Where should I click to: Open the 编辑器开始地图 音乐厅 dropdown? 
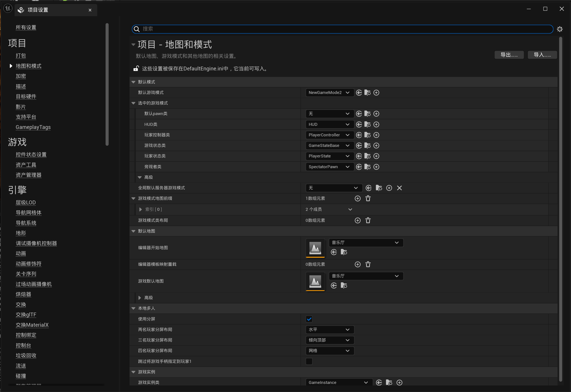click(x=366, y=243)
